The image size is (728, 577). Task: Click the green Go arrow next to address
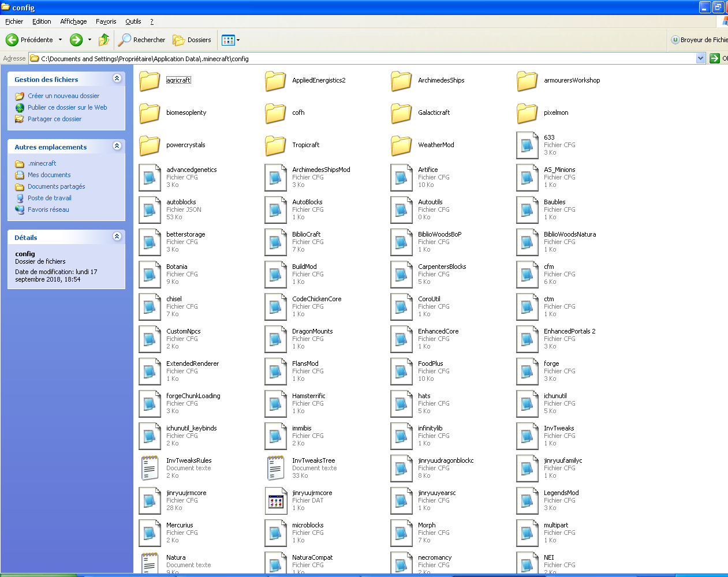(x=715, y=58)
